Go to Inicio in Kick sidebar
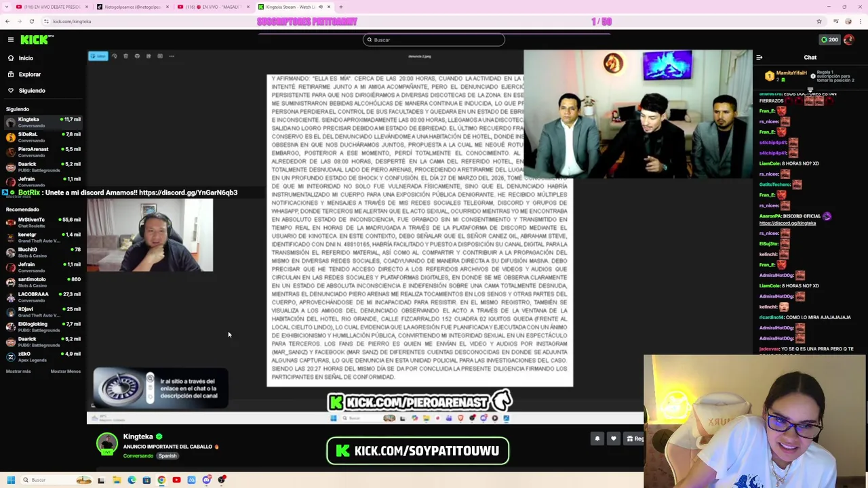 26,58
